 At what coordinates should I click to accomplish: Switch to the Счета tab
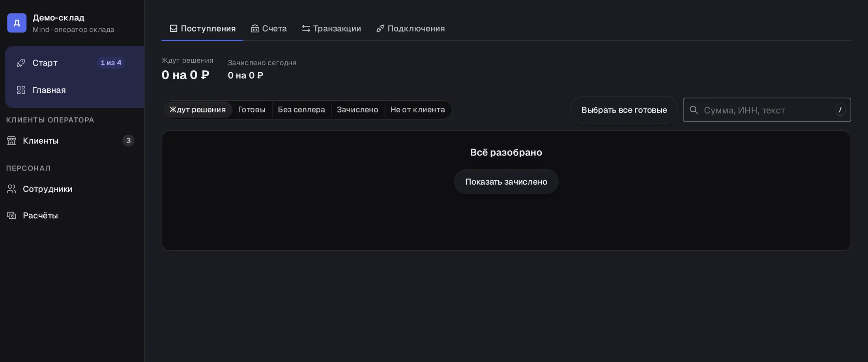click(269, 28)
